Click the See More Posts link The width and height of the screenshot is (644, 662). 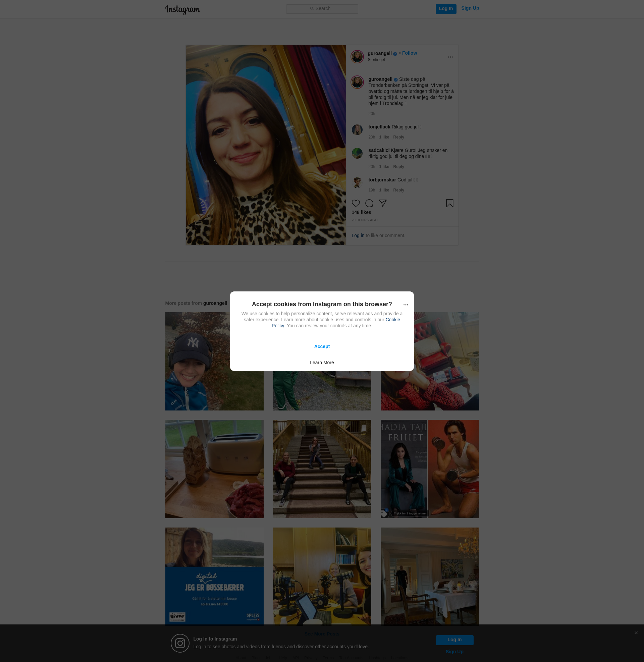pos(322,634)
